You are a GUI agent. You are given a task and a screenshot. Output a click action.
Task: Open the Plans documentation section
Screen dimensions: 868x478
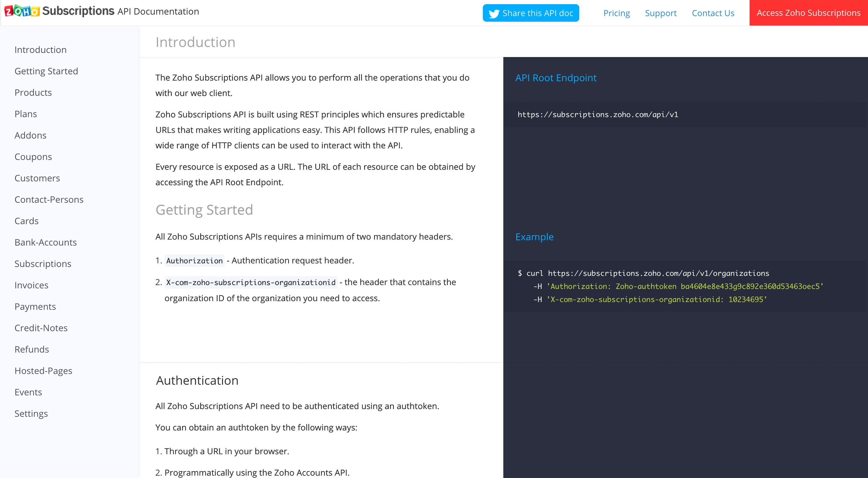(x=25, y=114)
